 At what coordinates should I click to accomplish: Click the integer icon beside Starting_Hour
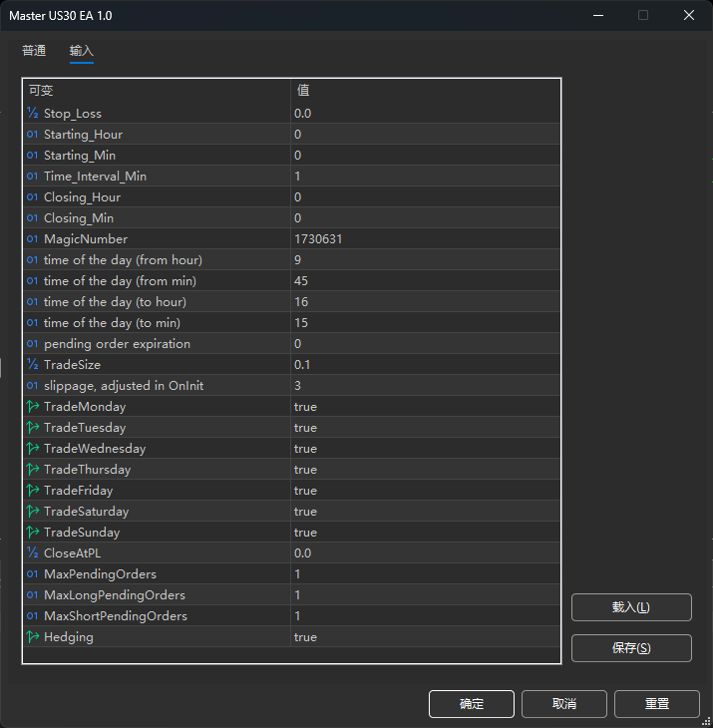tap(33, 135)
